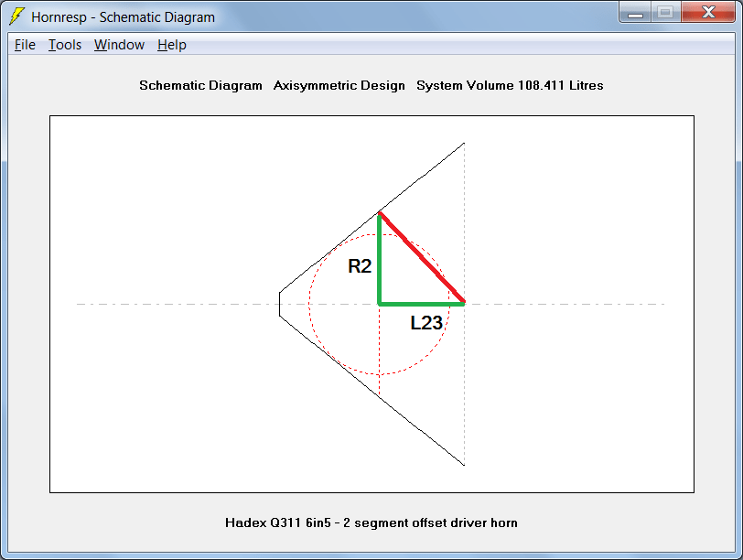Screen dimensions: 743x560
Task: Click the window title 'Hornresp - Schematic Diagram'
Action: pos(124,17)
